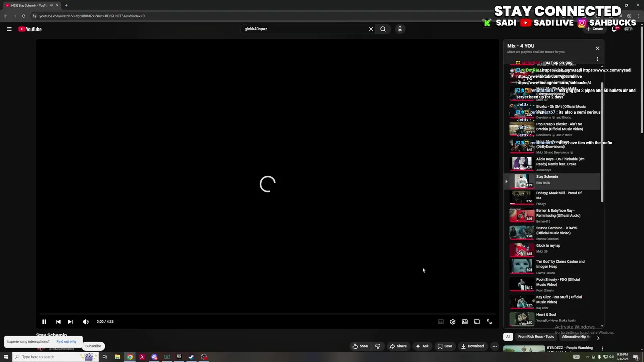The image size is (644, 362).
Task: Open the Create button in header
Action: pos(594,29)
